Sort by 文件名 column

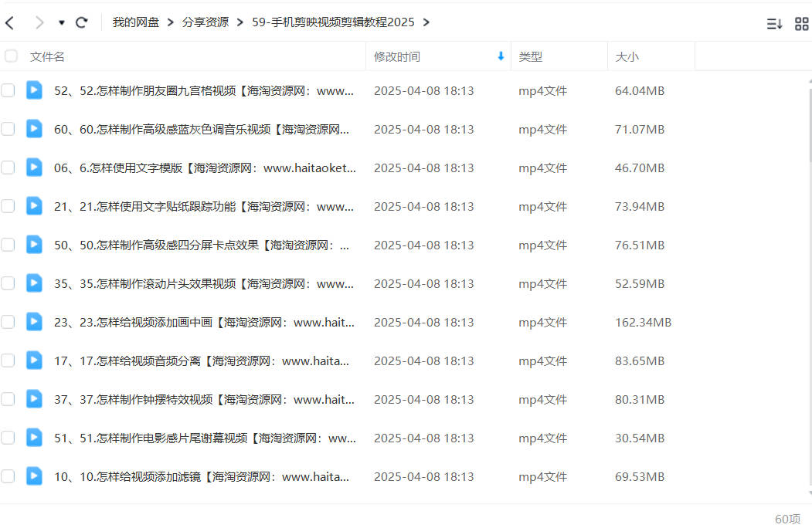click(47, 57)
